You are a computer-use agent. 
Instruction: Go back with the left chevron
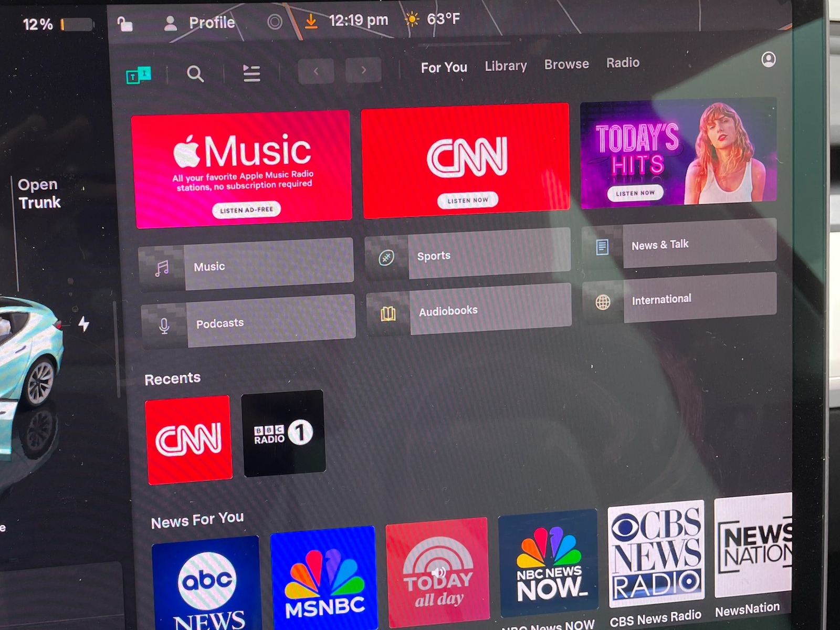pyautogui.click(x=316, y=71)
